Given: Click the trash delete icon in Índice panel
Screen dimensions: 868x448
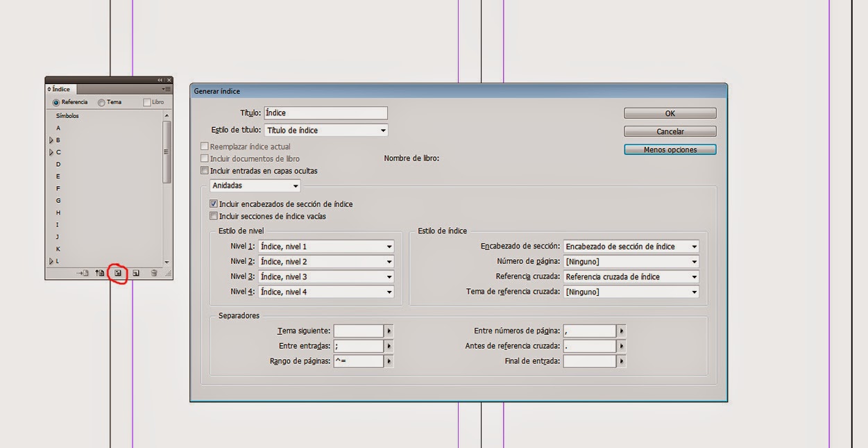Looking at the screenshot, I should click(x=154, y=273).
